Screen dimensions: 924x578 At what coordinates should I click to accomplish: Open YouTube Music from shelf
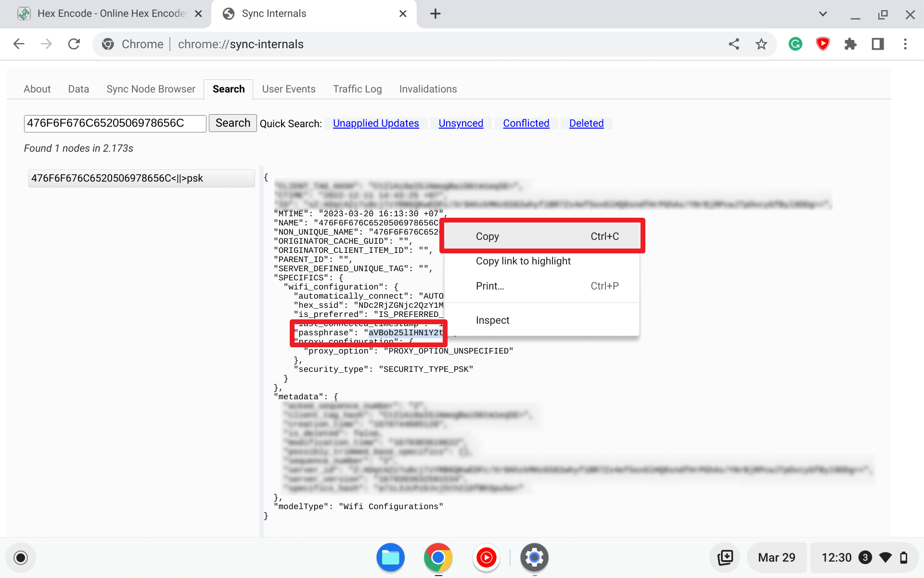tap(486, 558)
